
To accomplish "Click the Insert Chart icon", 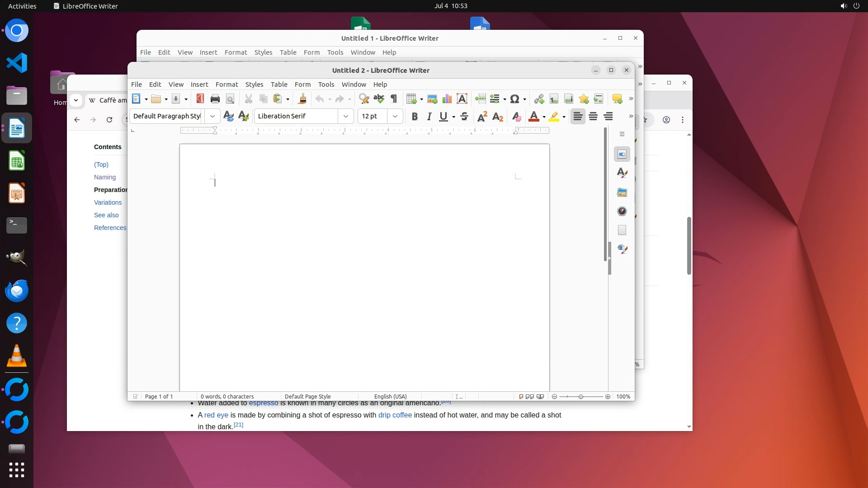I will (x=447, y=99).
